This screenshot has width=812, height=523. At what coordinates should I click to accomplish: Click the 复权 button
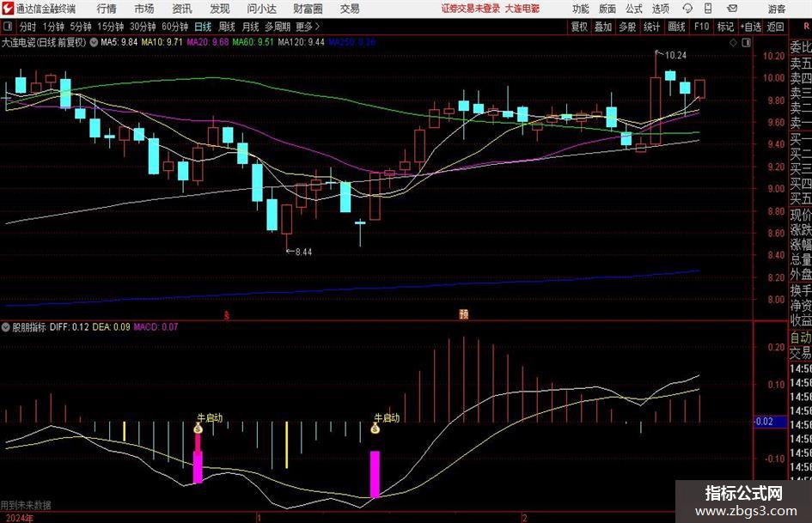579,27
